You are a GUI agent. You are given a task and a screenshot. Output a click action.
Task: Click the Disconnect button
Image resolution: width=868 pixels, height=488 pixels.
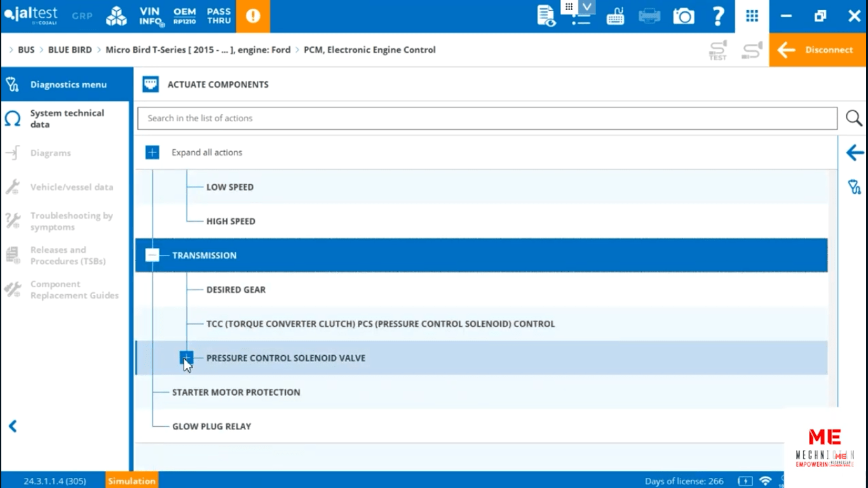(818, 50)
